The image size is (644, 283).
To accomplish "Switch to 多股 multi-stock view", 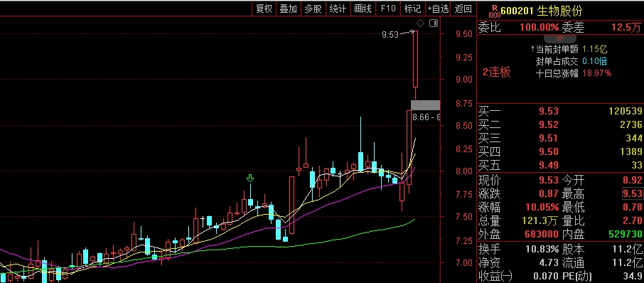I will pyautogui.click(x=313, y=9).
